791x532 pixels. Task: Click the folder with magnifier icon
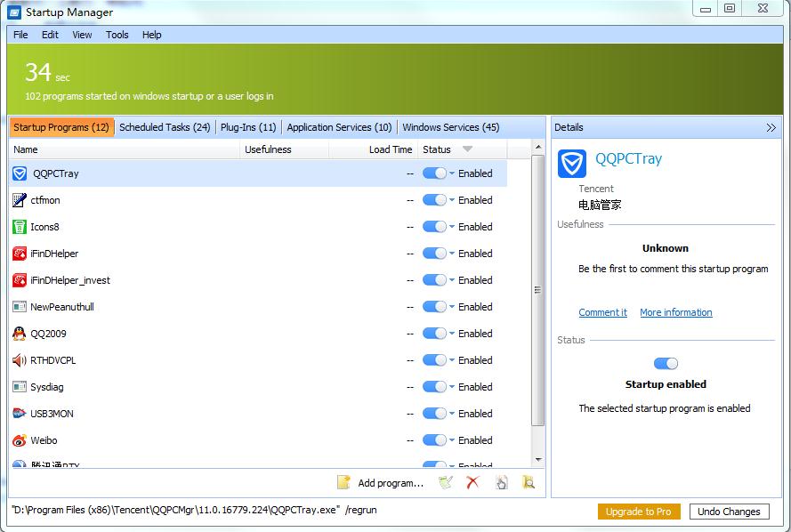529,482
